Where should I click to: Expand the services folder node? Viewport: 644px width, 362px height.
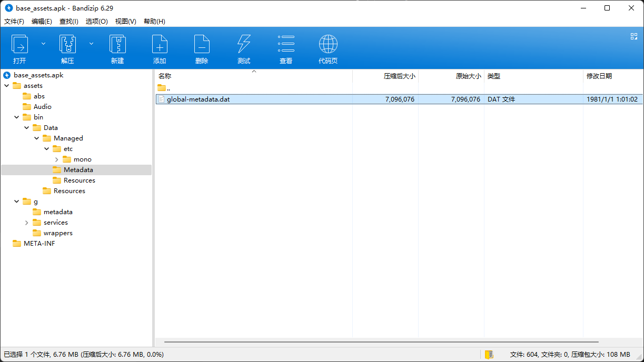point(27,223)
